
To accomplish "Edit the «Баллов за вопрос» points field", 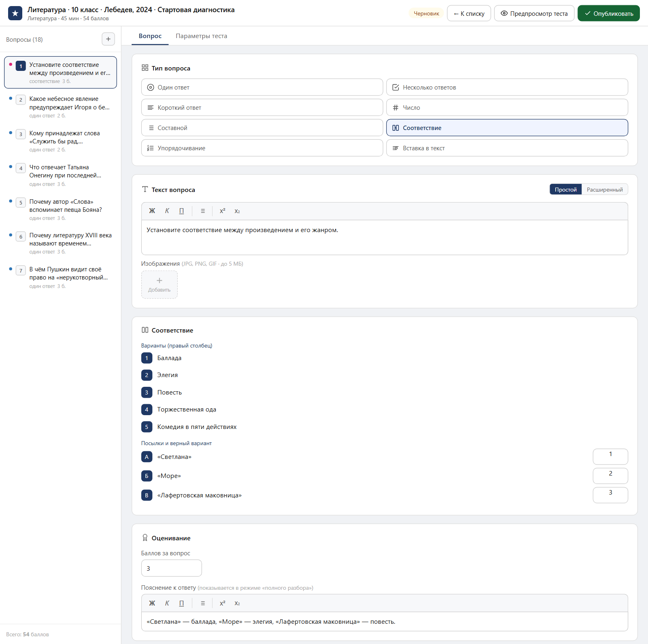I will tap(171, 568).
